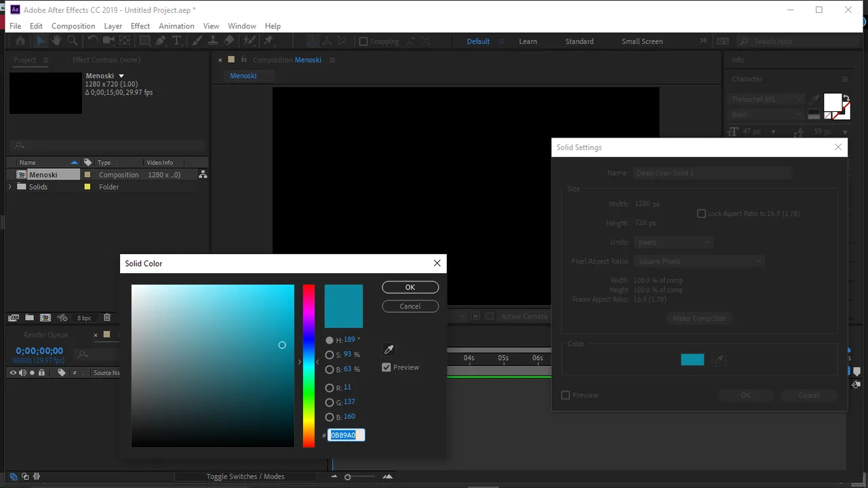Select the Home icon in toolbar

[x=20, y=41]
